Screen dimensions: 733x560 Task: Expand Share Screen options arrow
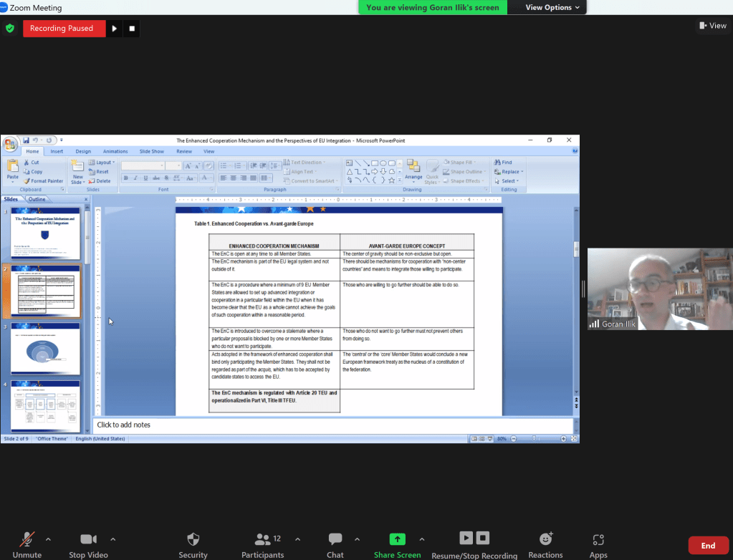(x=421, y=539)
